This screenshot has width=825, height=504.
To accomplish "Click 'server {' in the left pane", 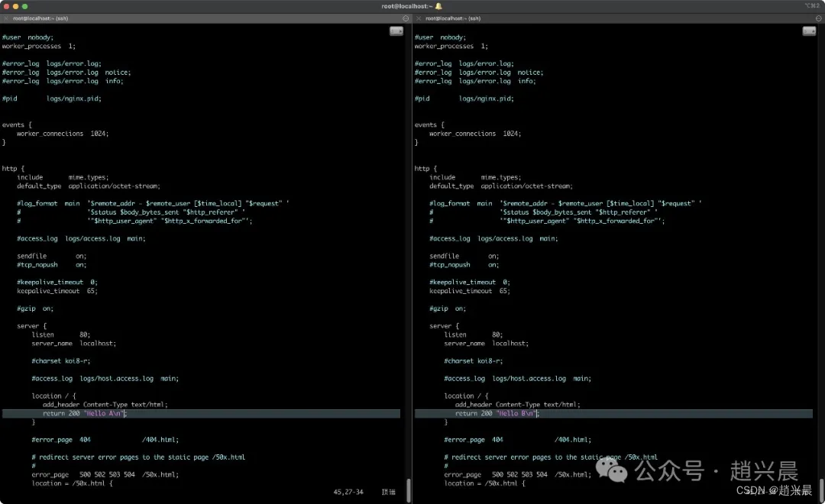I will coord(31,326).
